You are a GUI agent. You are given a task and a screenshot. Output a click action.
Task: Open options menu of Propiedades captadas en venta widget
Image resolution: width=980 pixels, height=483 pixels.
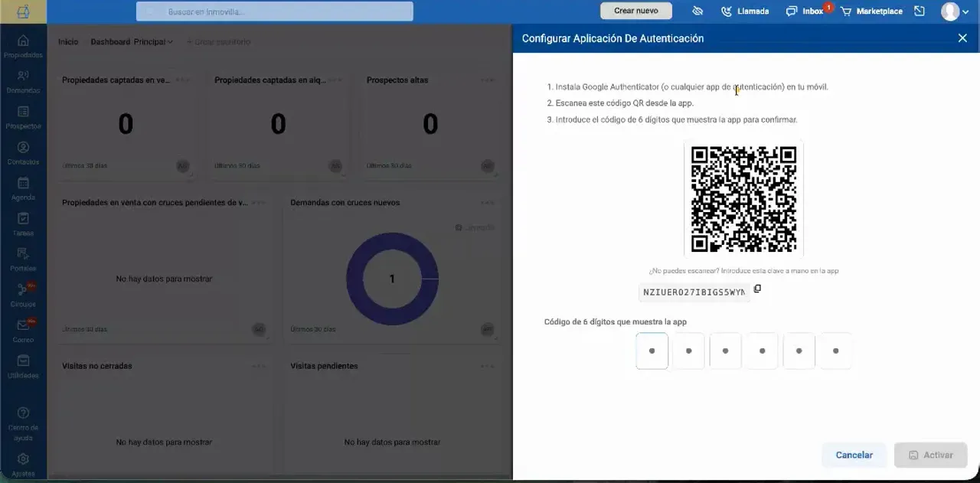[182, 80]
